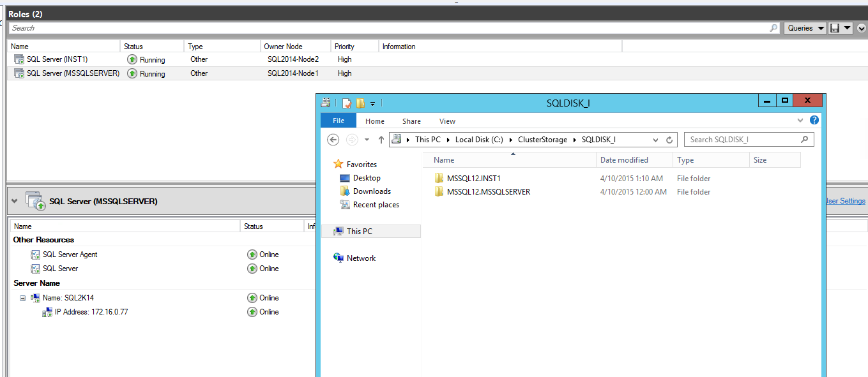The width and height of the screenshot is (868, 377).
Task: Click the Online status icon for SQL Server Agent
Action: (252, 255)
